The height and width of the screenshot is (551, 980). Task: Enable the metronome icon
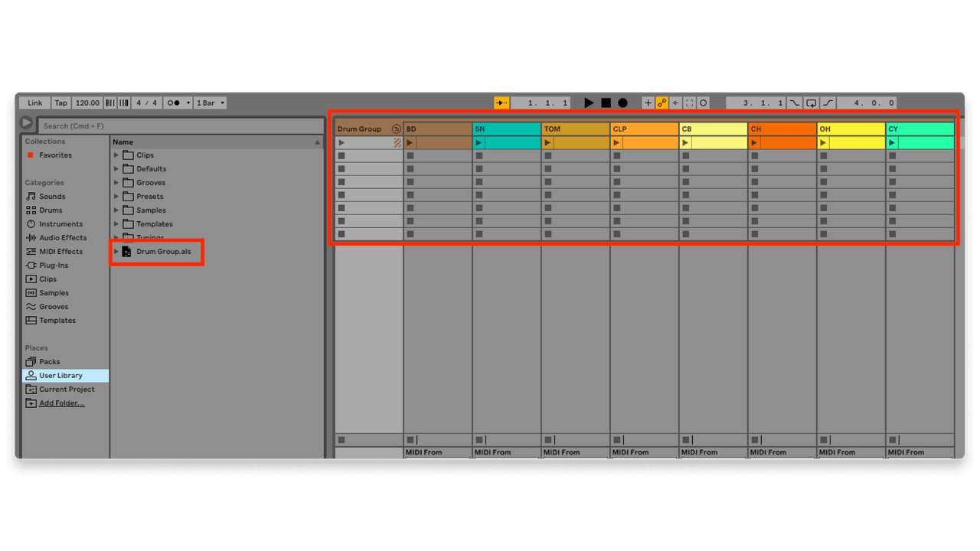(x=175, y=103)
